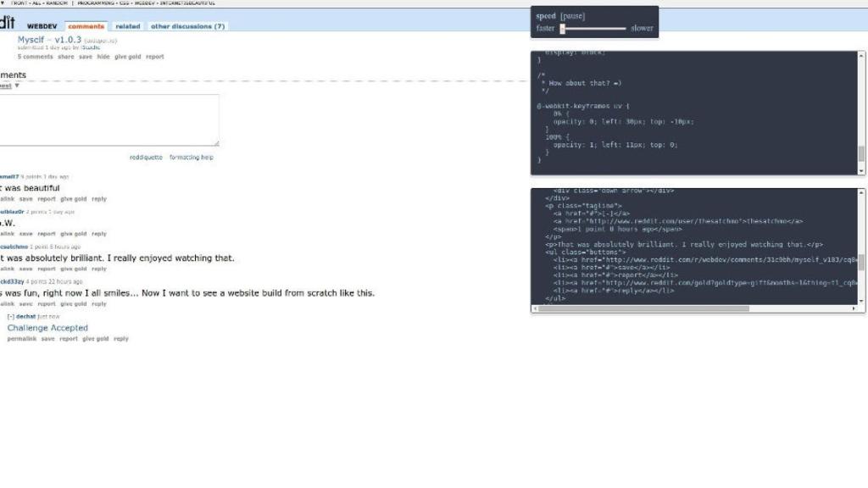Collapse dechat's comment using the minus expander
This screenshot has width=868, height=488.
[11, 315]
